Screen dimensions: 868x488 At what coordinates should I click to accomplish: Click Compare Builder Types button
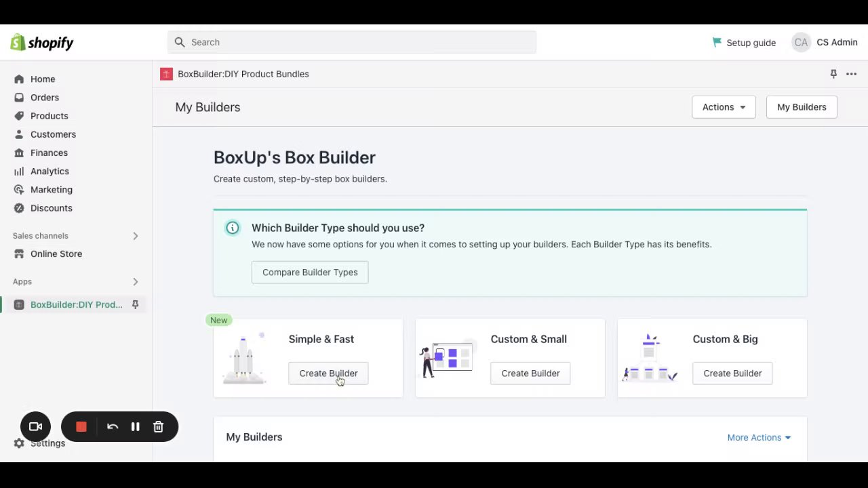(x=310, y=272)
